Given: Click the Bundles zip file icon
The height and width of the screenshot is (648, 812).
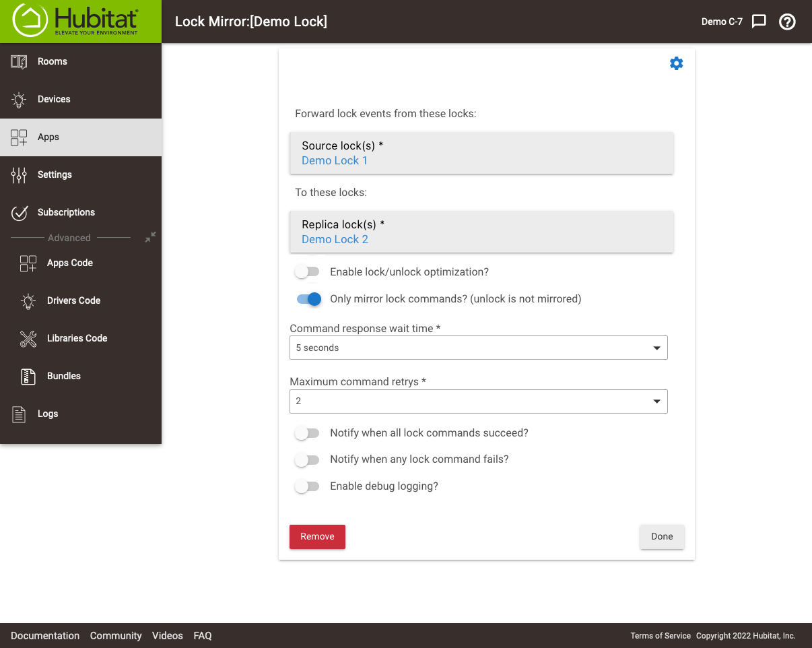Looking at the screenshot, I should pos(28,377).
